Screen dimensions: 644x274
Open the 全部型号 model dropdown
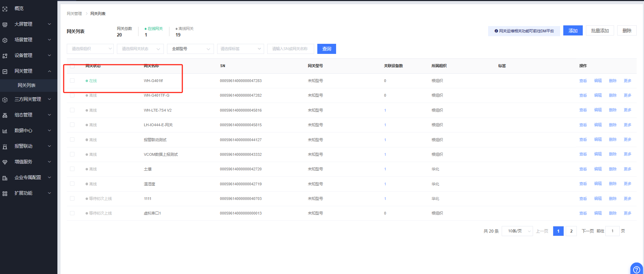(190, 49)
